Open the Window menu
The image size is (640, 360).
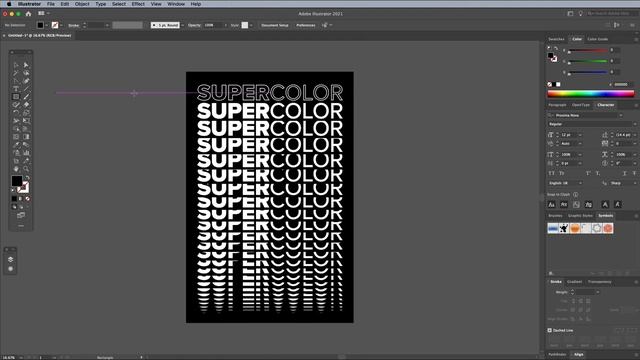coord(176,4)
